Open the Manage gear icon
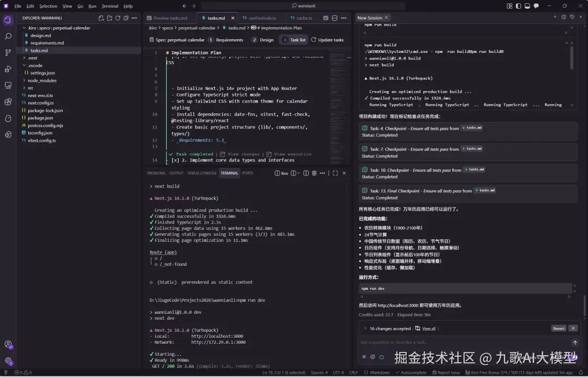The height and width of the screenshot is (377, 588). [8, 361]
